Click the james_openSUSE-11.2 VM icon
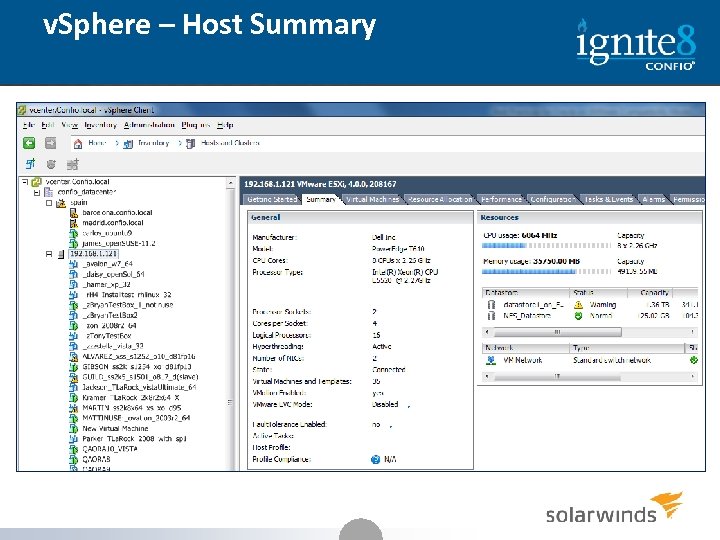Viewport: 720px width, 540px height. tap(73, 243)
